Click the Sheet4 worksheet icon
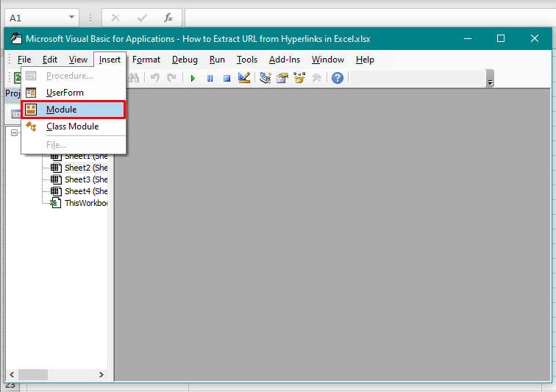556x392 pixels. click(x=56, y=191)
